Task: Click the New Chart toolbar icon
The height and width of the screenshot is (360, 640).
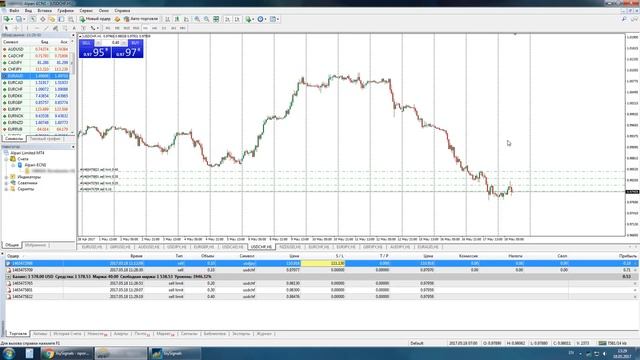Action: point(7,19)
